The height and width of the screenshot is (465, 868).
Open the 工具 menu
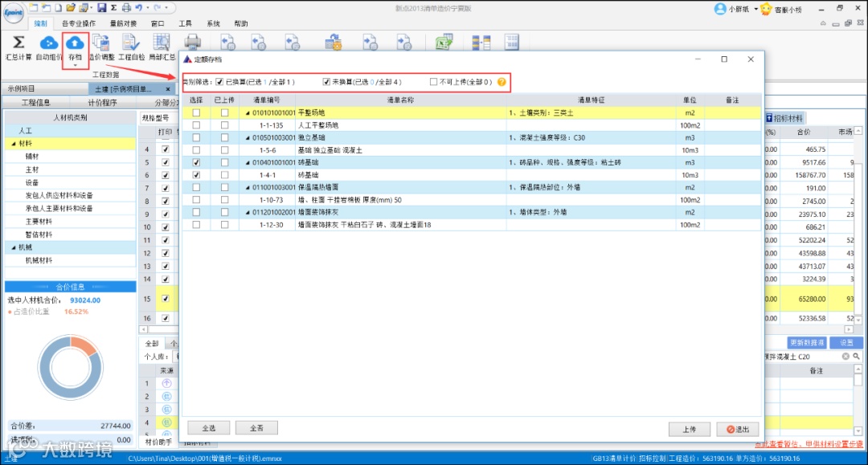tap(185, 23)
